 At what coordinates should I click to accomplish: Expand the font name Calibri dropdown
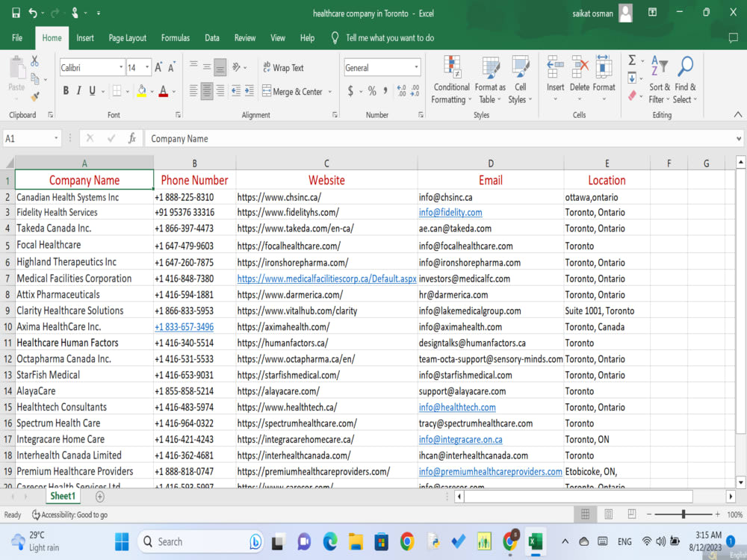click(x=121, y=68)
